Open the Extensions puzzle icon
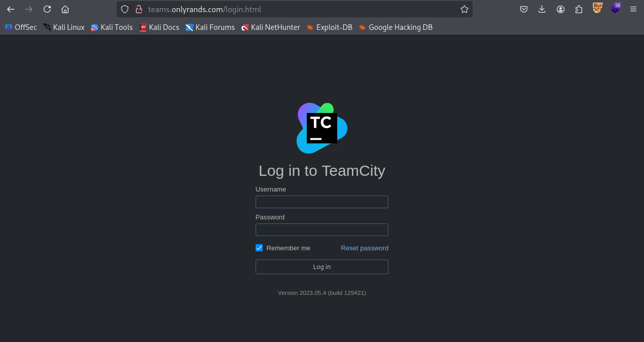This screenshot has height=342, width=644. (x=579, y=9)
